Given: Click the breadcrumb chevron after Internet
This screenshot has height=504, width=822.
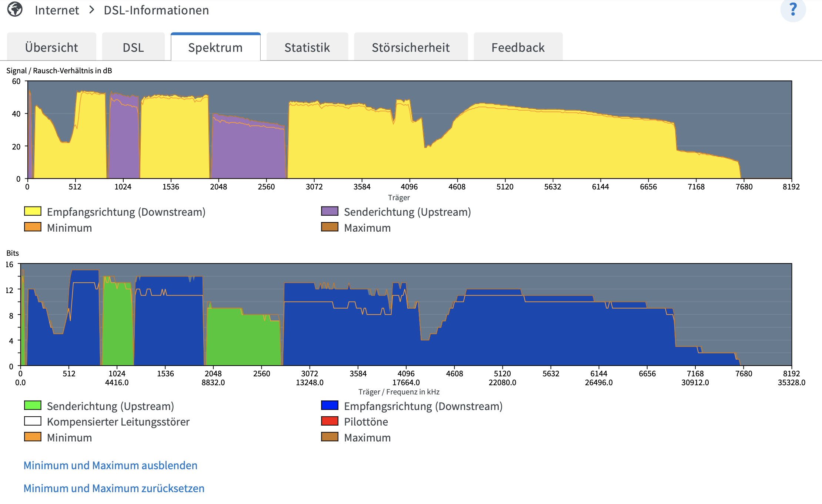Looking at the screenshot, I should pos(92,10).
